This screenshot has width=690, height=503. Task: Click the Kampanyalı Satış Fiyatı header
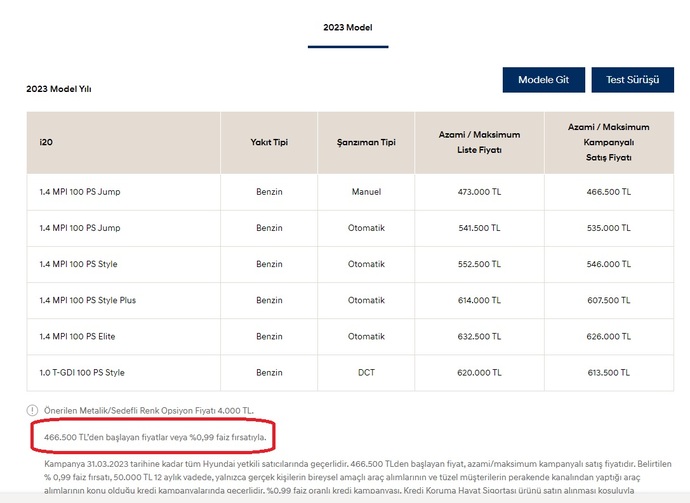[x=609, y=142]
